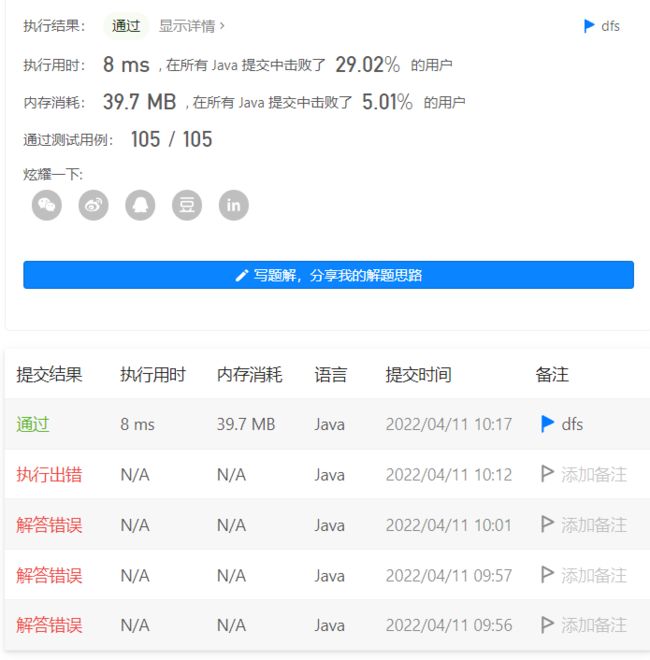Click the 执行用时 column header

(x=153, y=375)
